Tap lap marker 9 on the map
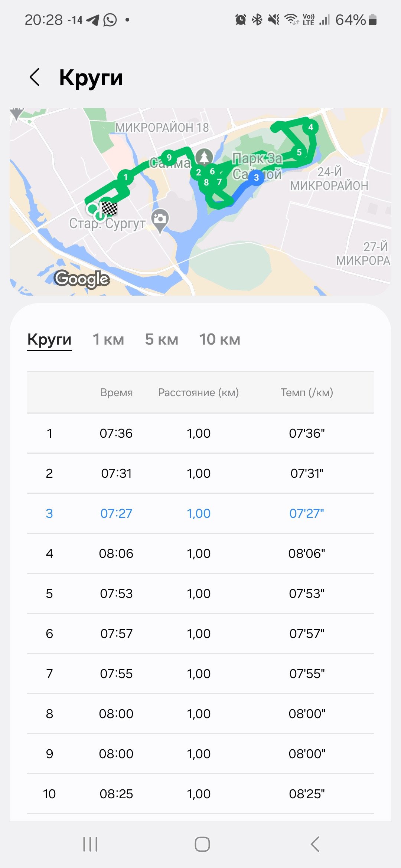The height and width of the screenshot is (868, 401). coord(169,157)
